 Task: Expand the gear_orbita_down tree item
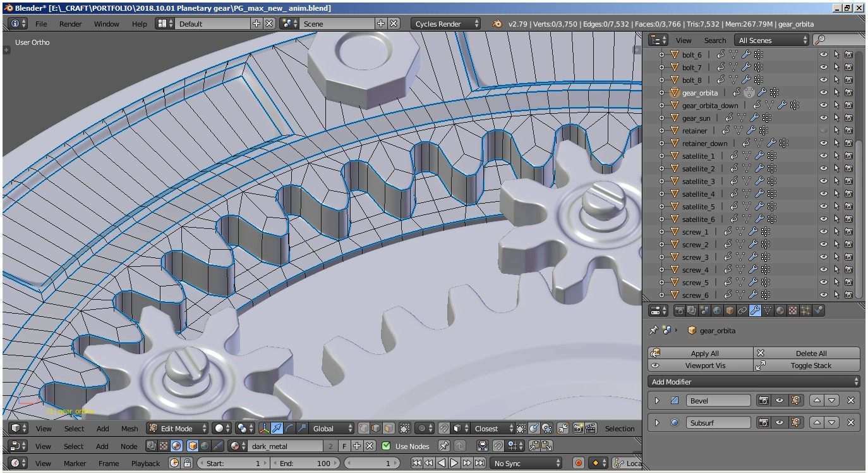[661, 106]
